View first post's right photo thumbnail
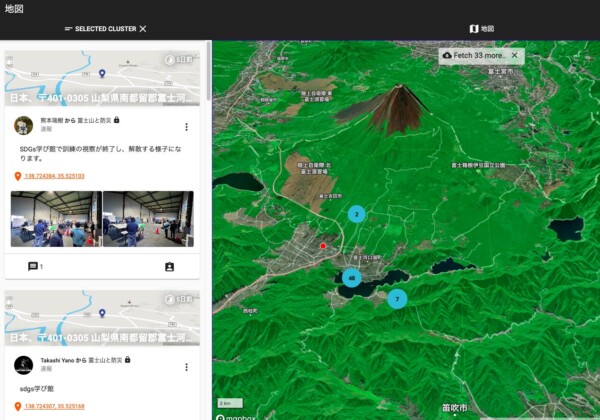This screenshot has width=600, height=420. [148, 219]
